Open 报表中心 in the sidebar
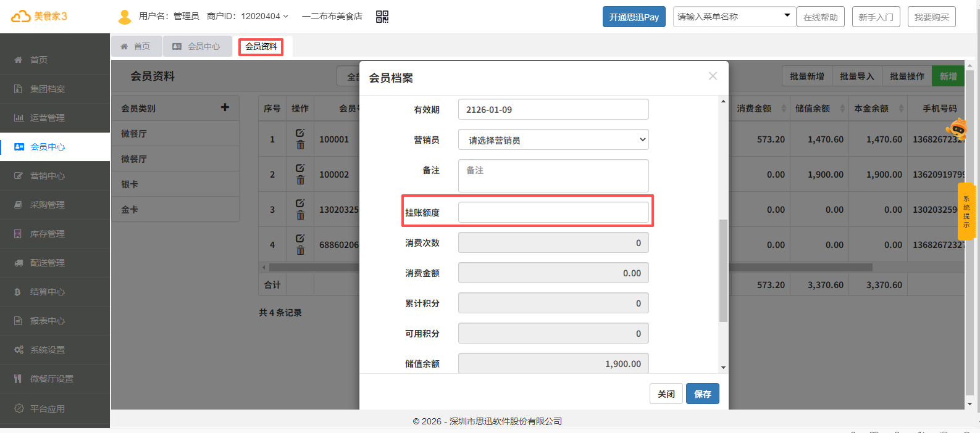 coord(48,321)
